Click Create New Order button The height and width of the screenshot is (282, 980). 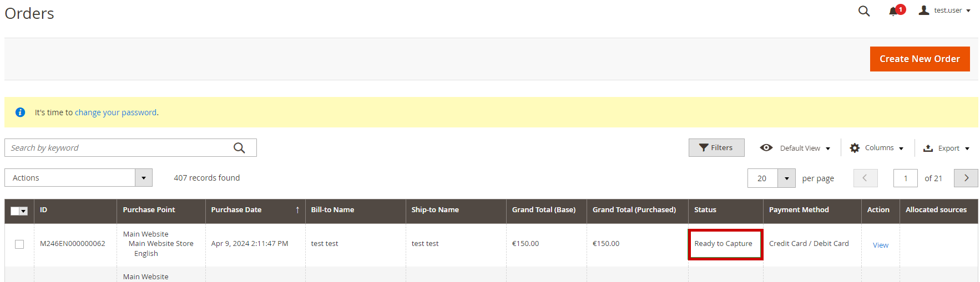pos(920,59)
